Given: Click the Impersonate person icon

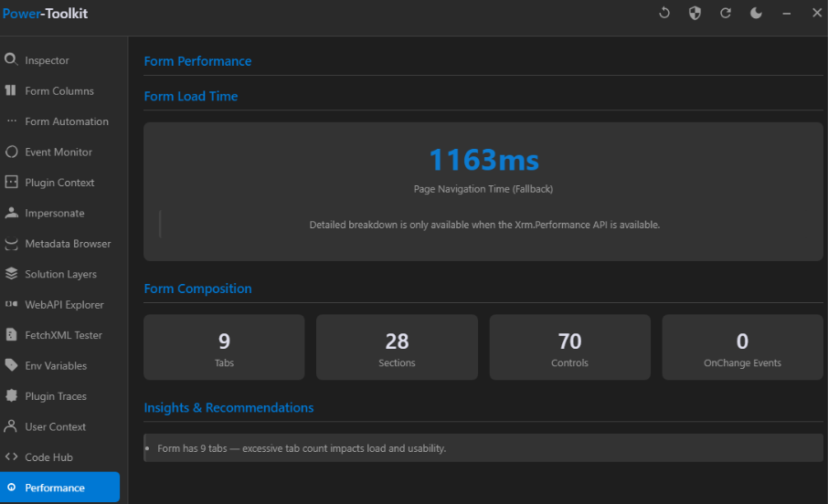Looking at the screenshot, I should 11,213.
